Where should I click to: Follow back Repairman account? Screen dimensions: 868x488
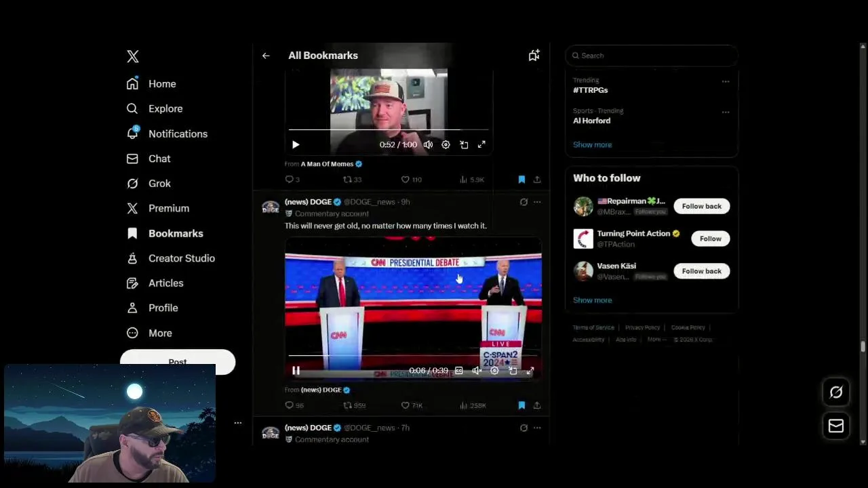(x=701, y=206)
